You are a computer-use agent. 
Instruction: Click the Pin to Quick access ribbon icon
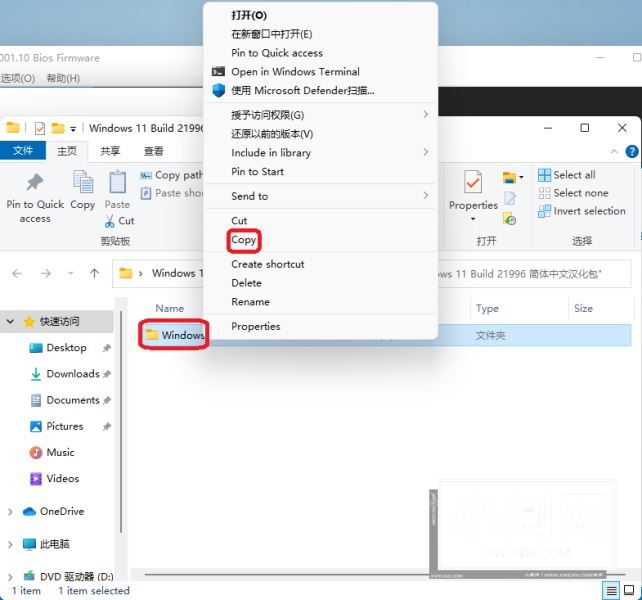(x=35, y=182)
